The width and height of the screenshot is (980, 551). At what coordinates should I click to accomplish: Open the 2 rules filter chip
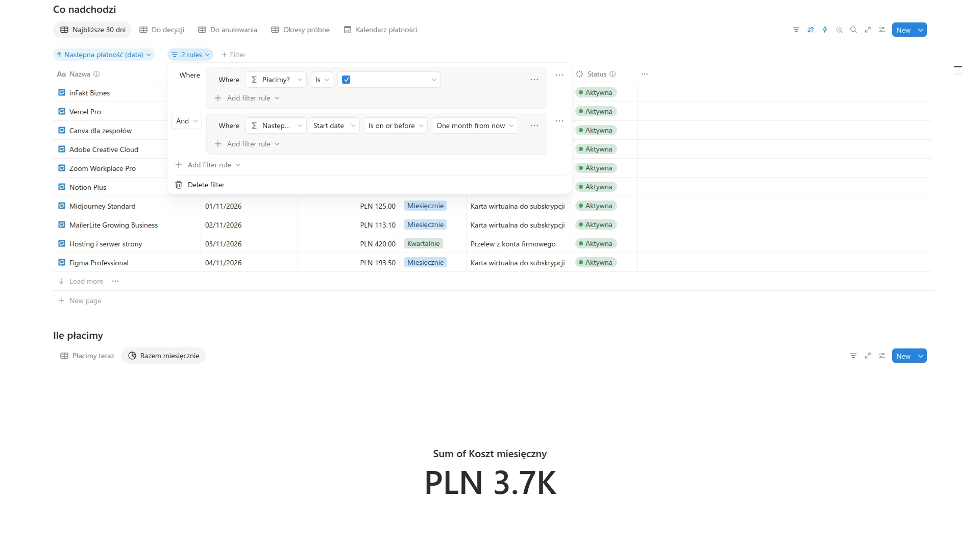[x=190, y=55]
